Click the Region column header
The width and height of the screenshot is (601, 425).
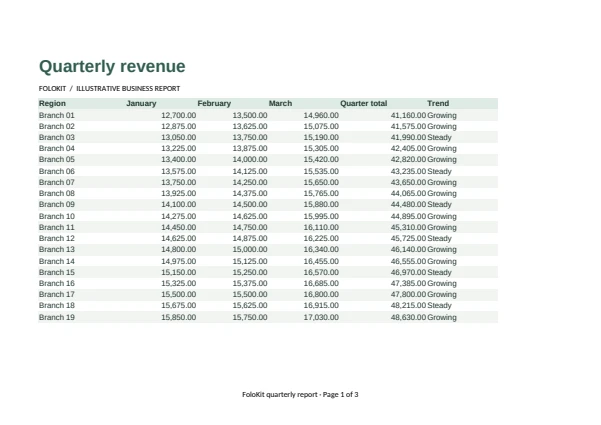52,103
